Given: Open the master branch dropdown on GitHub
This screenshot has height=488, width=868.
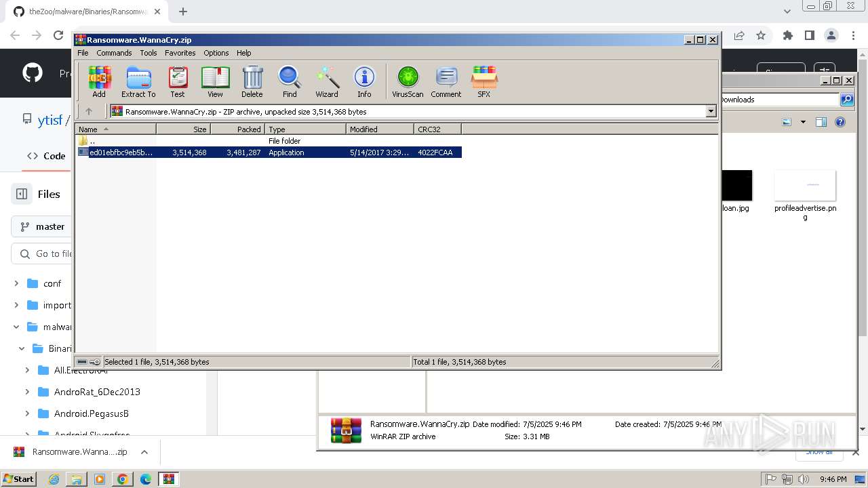Looking at the screenshot, I should [42, 226].
